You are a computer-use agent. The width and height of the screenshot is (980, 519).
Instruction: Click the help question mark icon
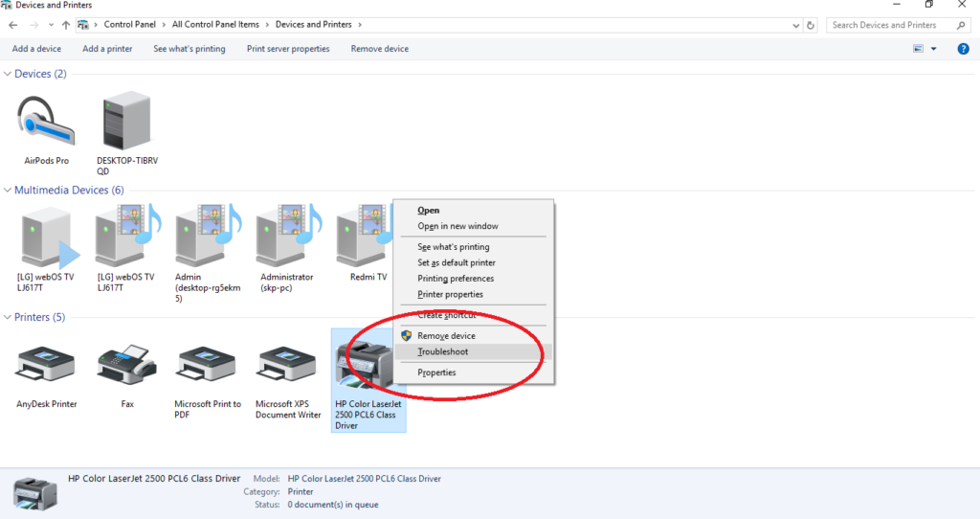964,49
